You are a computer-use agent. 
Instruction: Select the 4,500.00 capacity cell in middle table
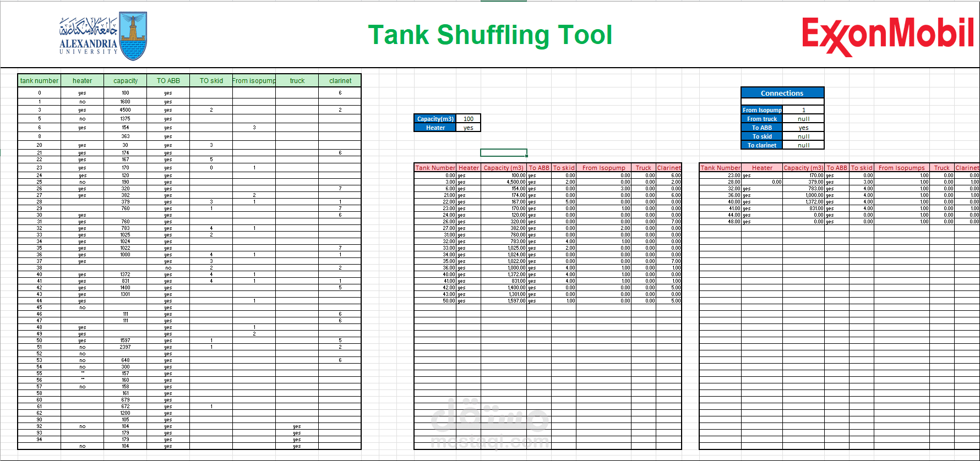click(x=503, y=182)
